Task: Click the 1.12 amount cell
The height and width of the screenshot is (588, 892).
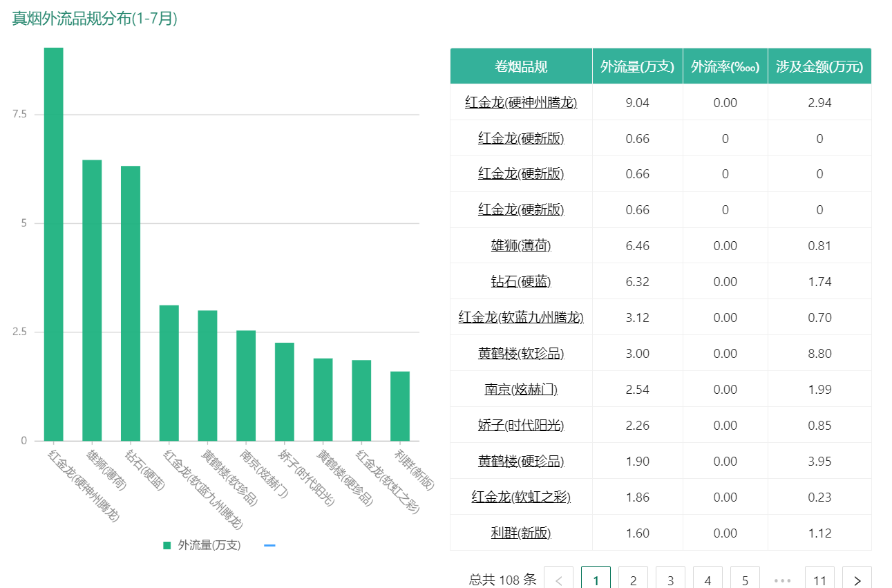Action: pyautogui.click(x=819, y=533)
